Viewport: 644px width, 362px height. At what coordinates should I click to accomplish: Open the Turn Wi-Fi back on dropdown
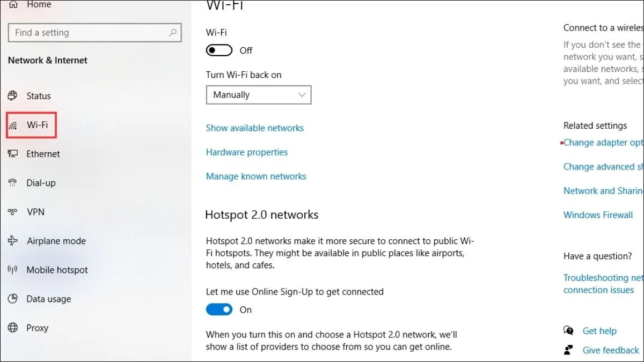pyautogui.click(x=259, y=94)
